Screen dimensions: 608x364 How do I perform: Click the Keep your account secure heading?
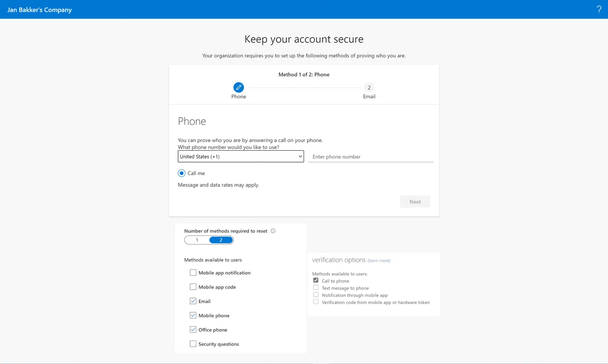click(304, 39)
